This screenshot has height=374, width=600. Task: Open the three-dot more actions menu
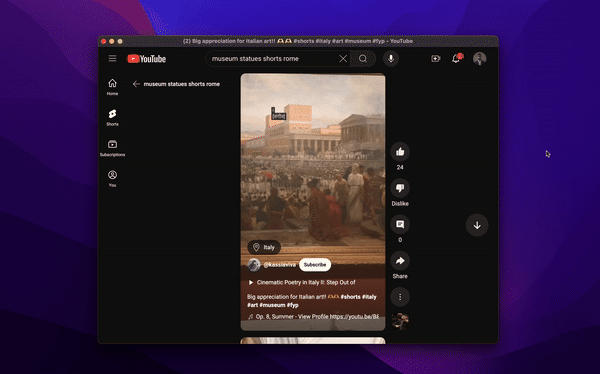400,297
